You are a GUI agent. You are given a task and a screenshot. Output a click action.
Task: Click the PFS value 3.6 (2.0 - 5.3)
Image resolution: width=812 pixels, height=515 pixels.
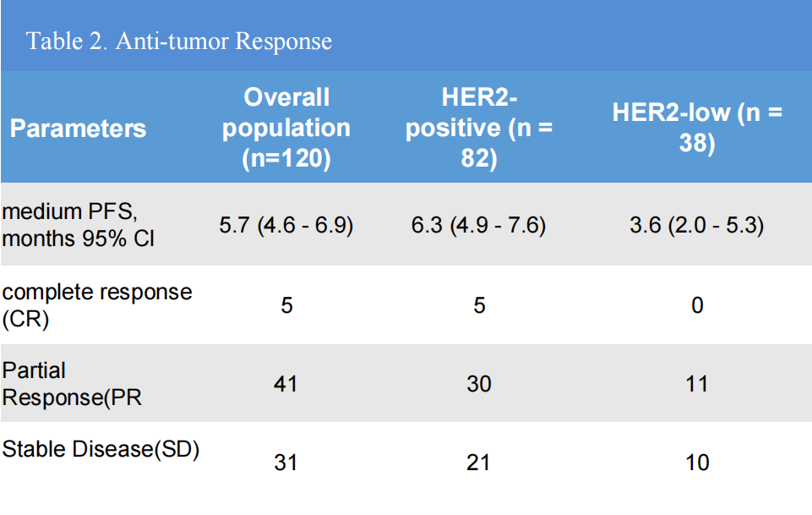click(x=697, y=226)
